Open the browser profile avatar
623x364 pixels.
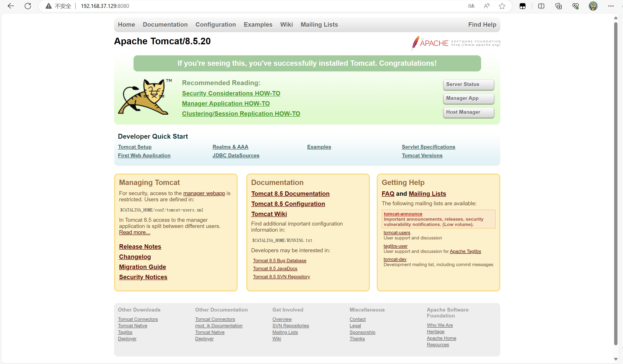point(593,6)
